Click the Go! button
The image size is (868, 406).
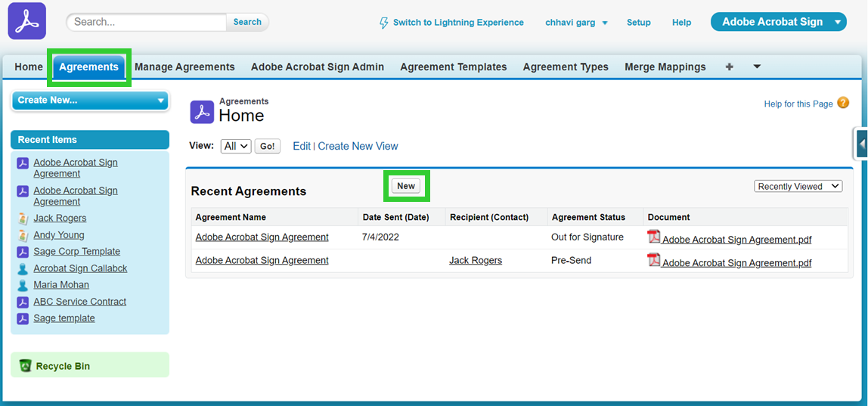click(x=268, y=146)
